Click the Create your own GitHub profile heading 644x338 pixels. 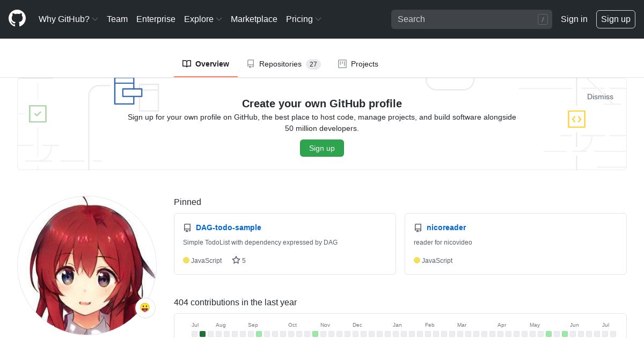pyautogui.click(x=322, y=104)
